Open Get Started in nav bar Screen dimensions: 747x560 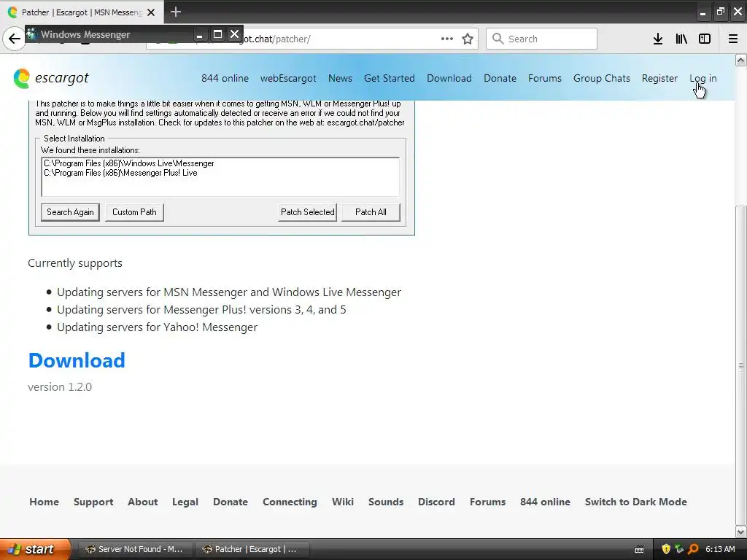coord(390,78)
